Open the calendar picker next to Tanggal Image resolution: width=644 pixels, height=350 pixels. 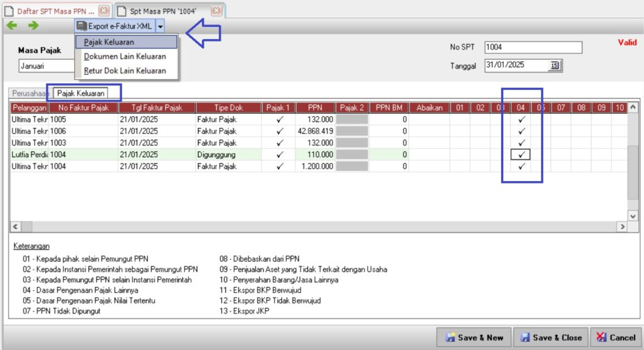point(555,65)
